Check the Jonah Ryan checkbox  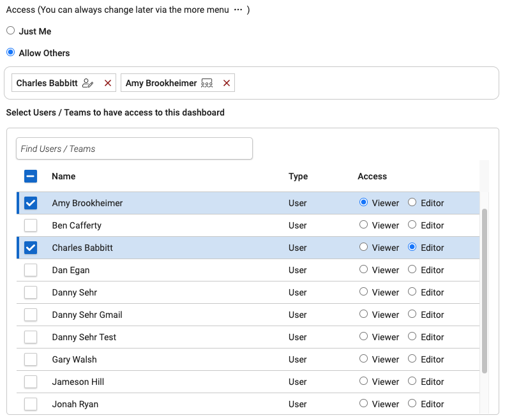tap(31, 404)
